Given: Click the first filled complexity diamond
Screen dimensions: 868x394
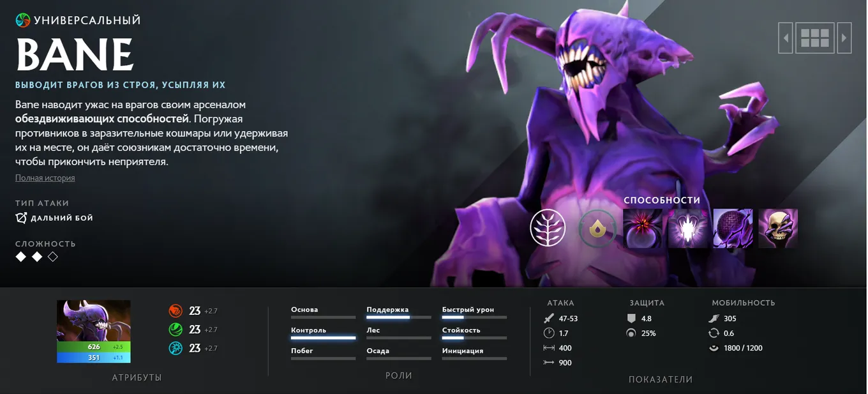Looking at the screenshot, I should click(x=21, y=257).
